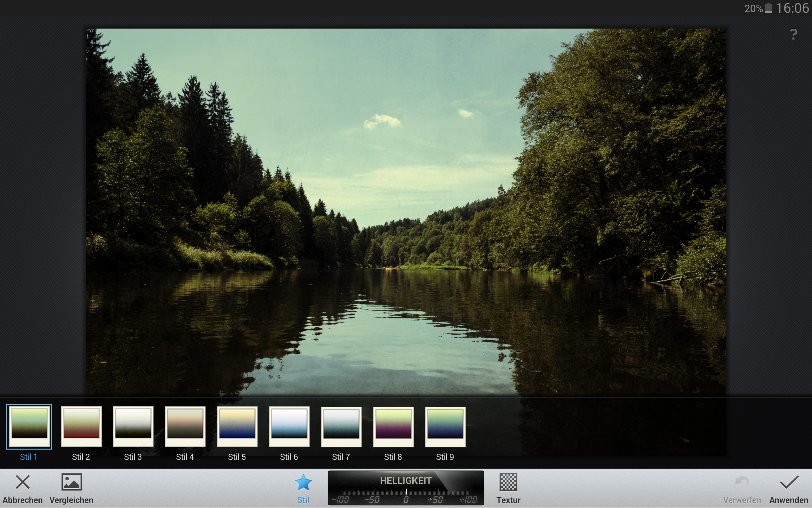
Task: Select the Stil 5 yellow-blue preset
Action: tap(237, 426)
